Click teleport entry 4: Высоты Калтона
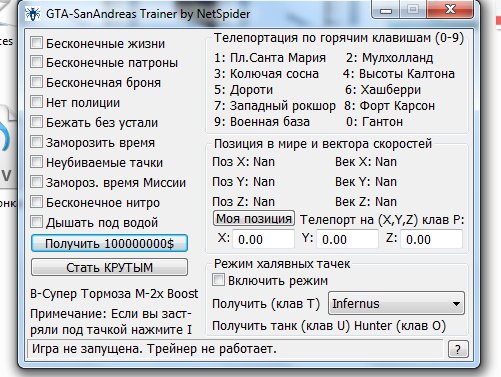The height and width of the screenshot is (377, 501). click(x=399, y=74)
